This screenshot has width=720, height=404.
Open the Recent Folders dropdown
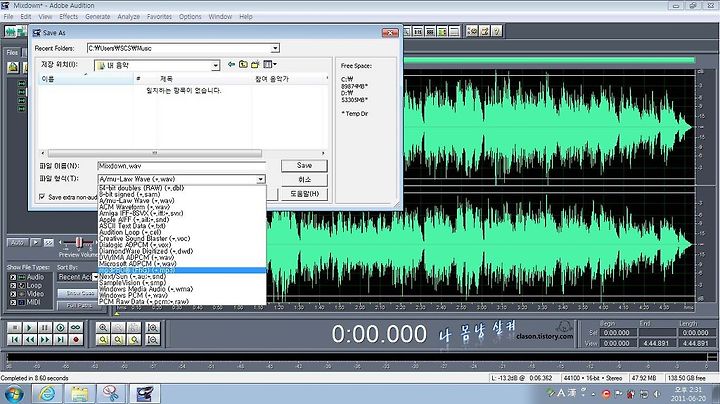coord(275,48)
